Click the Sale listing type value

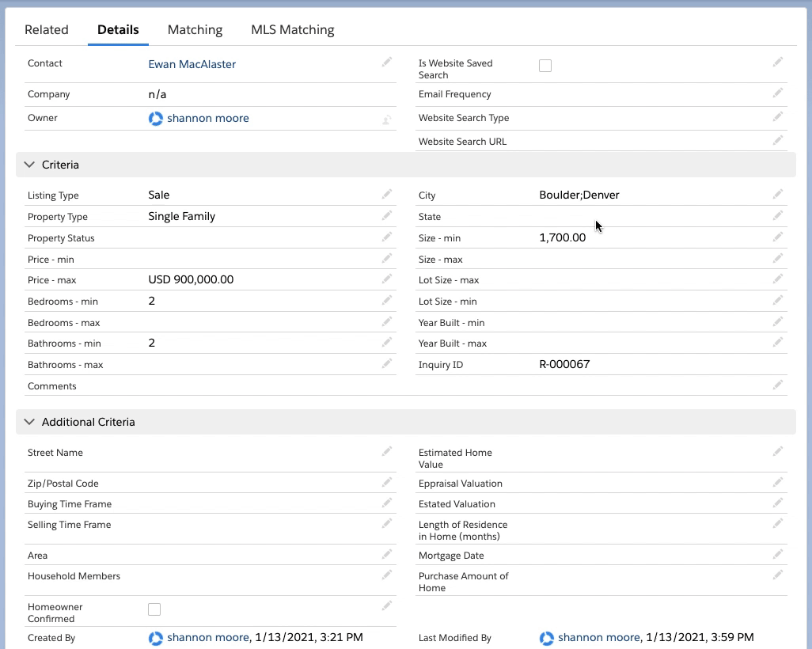[x=159, y=195]
